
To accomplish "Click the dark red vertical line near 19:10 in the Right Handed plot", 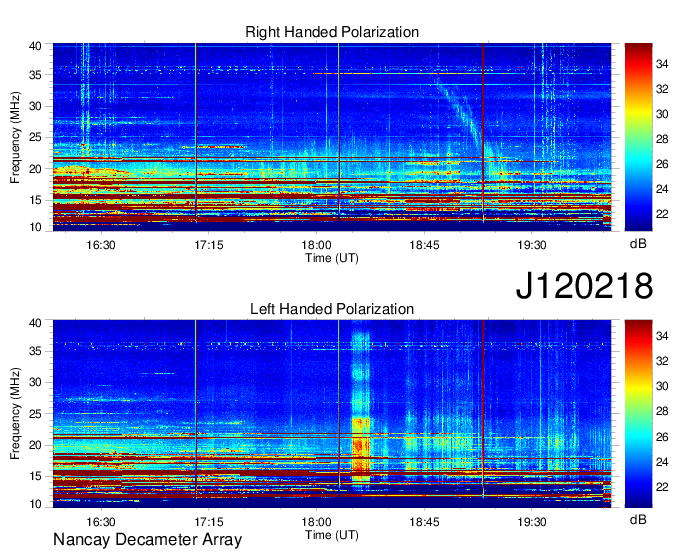I will click(x=483, y=132).
